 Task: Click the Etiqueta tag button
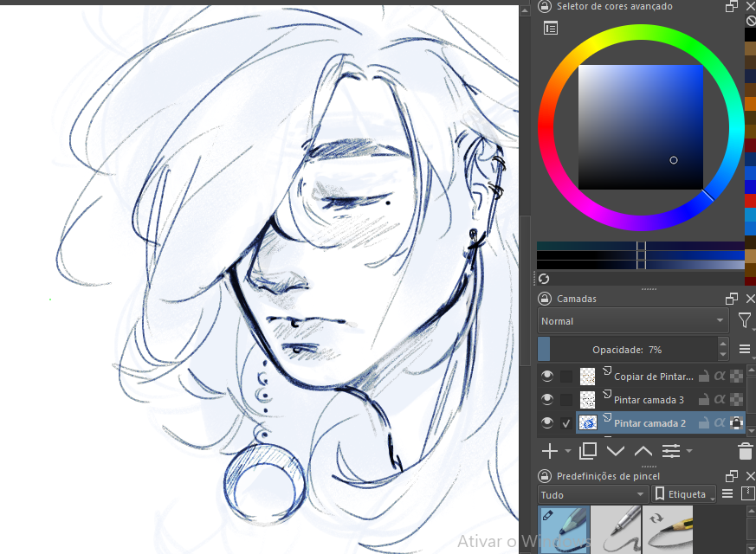click(x=683, y=494)
